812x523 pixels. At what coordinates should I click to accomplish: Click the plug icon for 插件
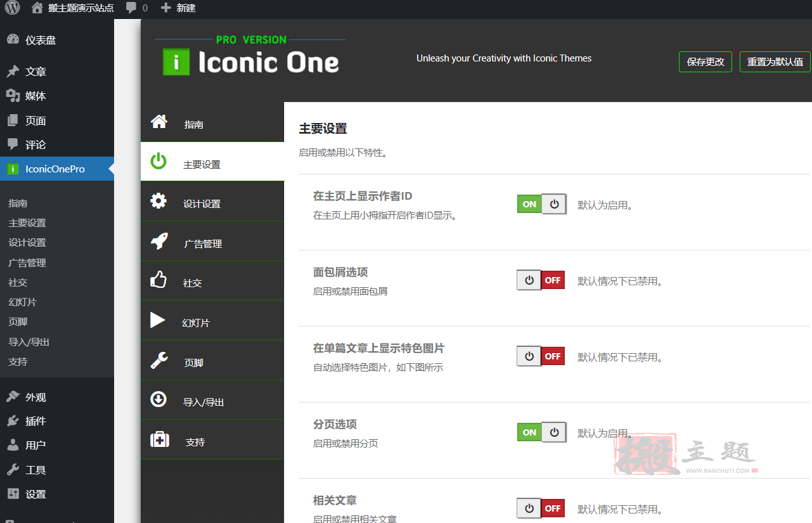point(13,421)
